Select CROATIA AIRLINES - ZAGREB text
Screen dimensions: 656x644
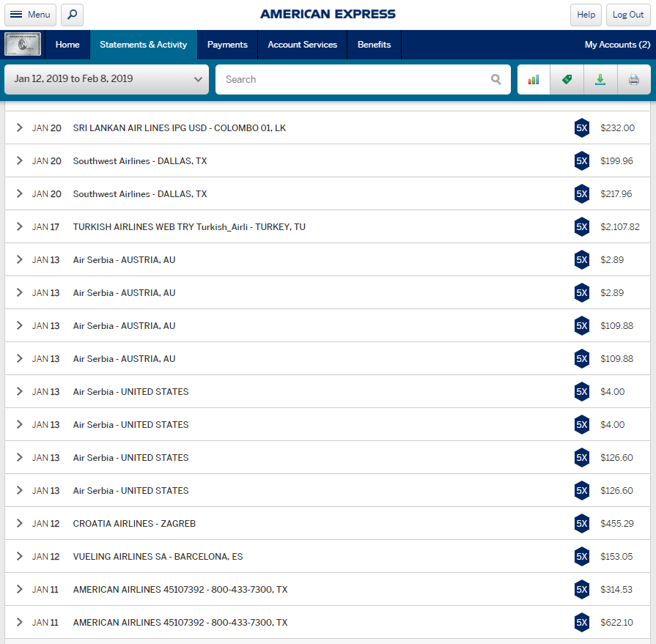tap(134, 523)
